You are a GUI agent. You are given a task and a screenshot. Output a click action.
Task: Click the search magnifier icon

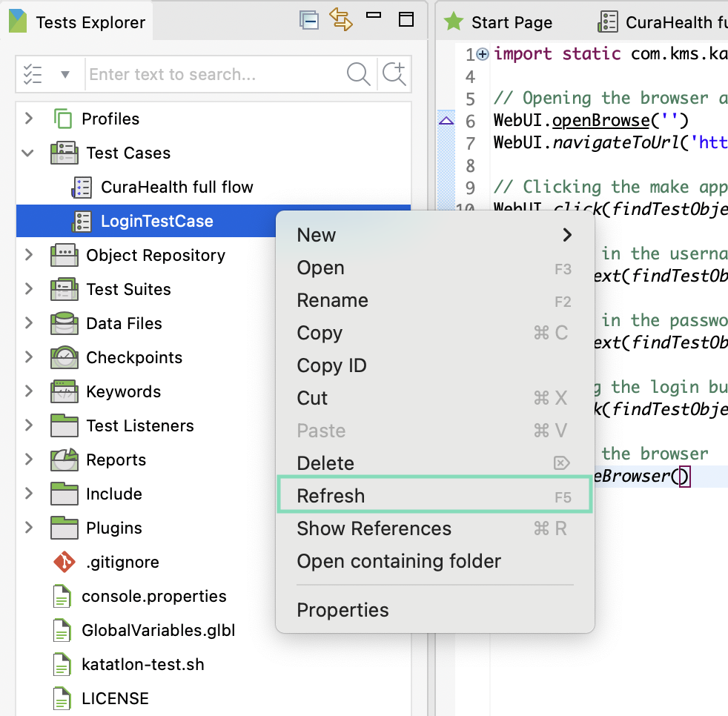[358, 74]
